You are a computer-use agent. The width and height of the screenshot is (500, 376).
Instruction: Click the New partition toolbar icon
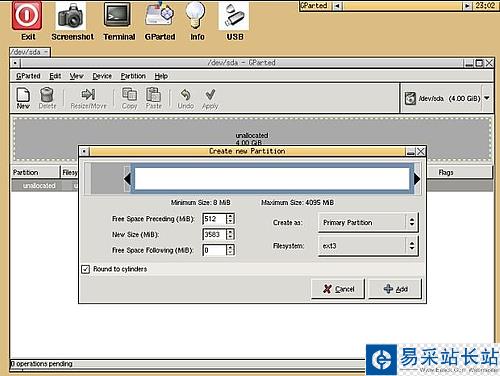(23, 98)
